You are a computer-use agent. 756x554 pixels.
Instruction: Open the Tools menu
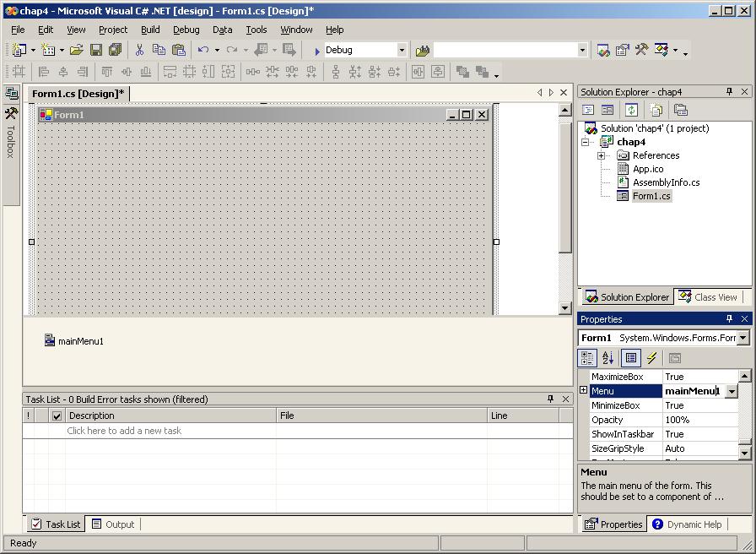256,30
